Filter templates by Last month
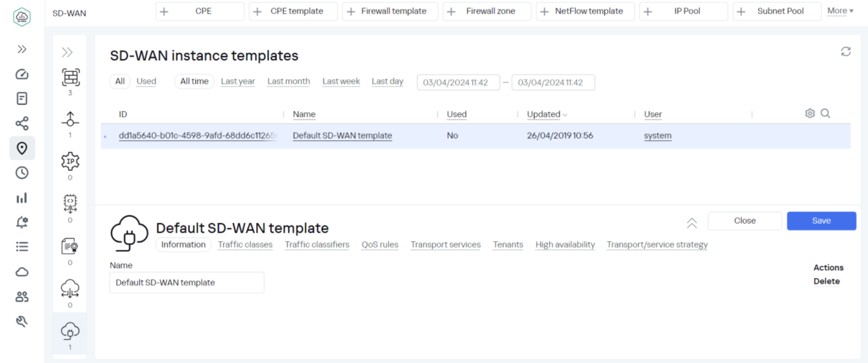 (289, 81)
